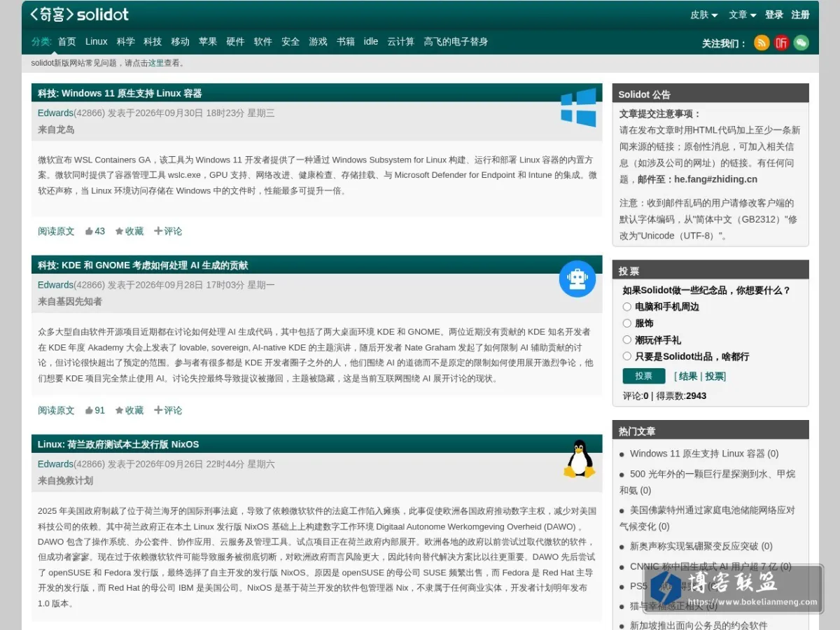Select the 潮玩伴手礼 poll option
Viewport: 840px width, 630px height.
[x=627, y=339]
